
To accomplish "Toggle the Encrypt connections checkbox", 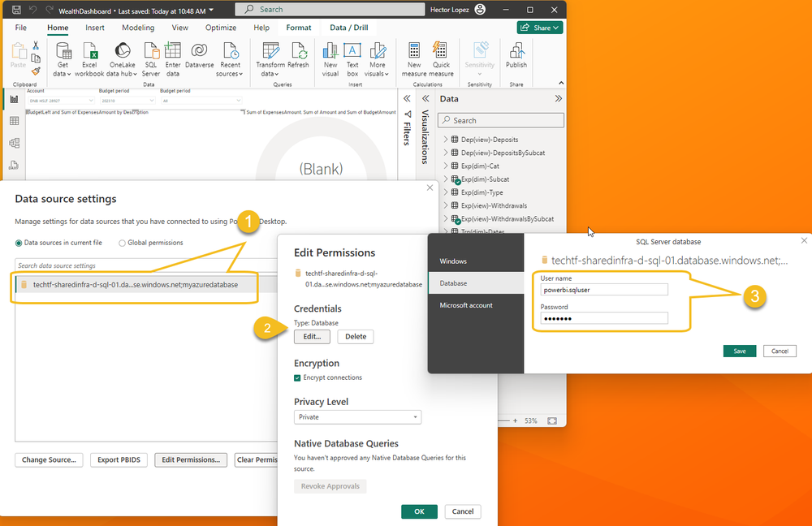I will (297, 377).
